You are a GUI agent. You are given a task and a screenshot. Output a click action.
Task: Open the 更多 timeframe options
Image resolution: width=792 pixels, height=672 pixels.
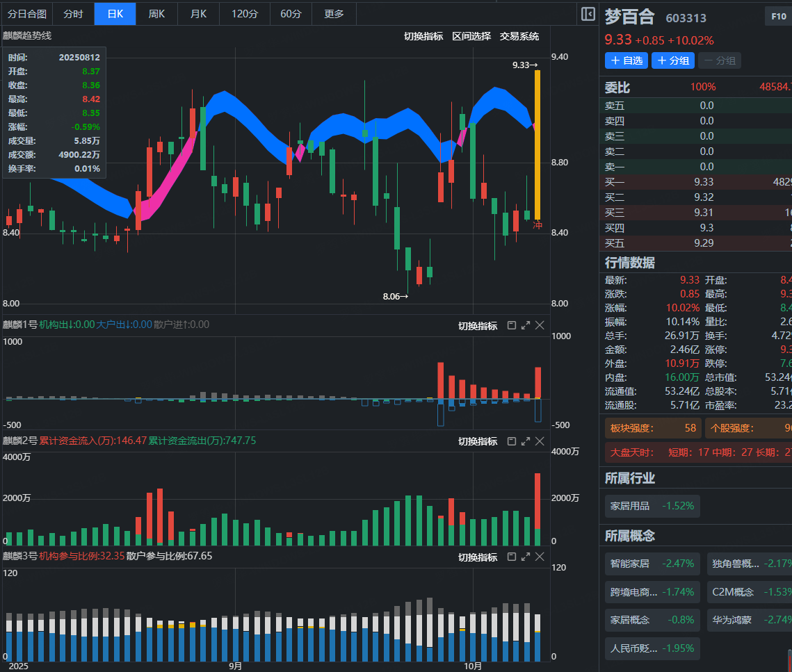pos(334,14)
